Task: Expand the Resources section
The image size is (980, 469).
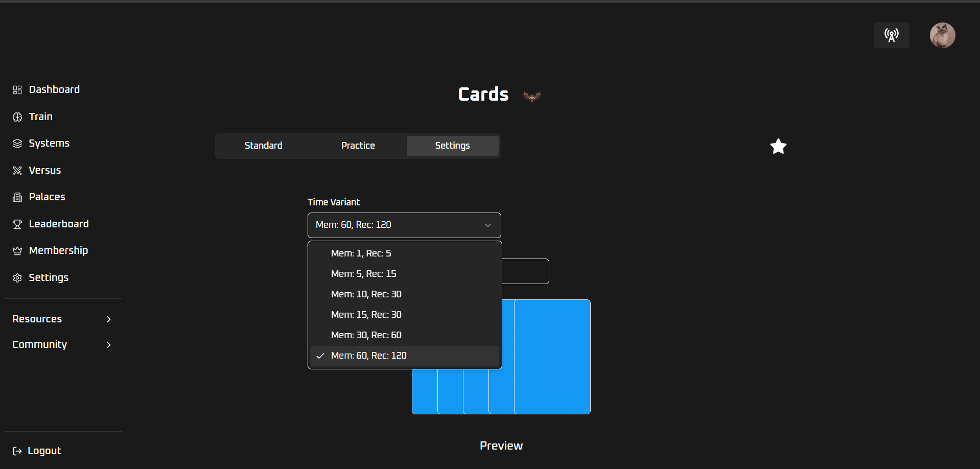Action: (61, 319)
